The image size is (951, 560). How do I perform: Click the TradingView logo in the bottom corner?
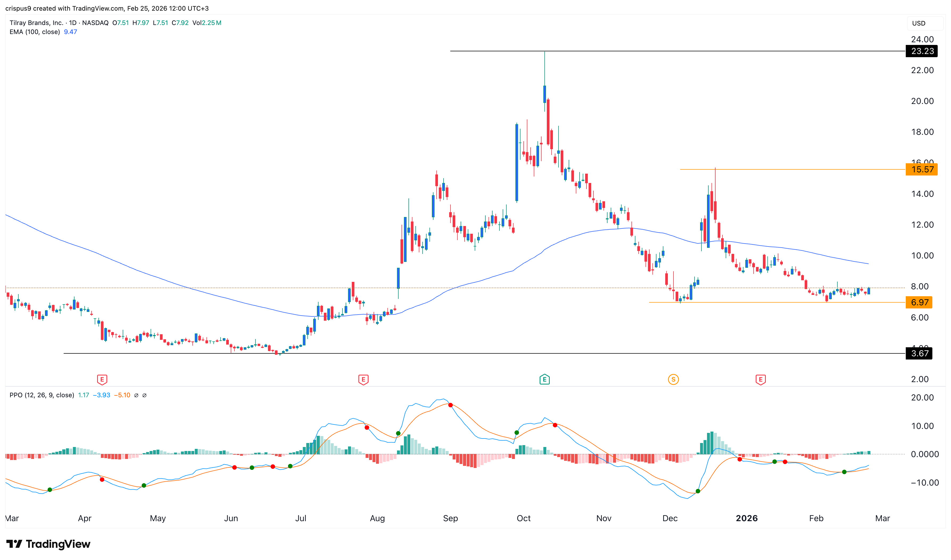pyautogui.click(x=48, y=544)
